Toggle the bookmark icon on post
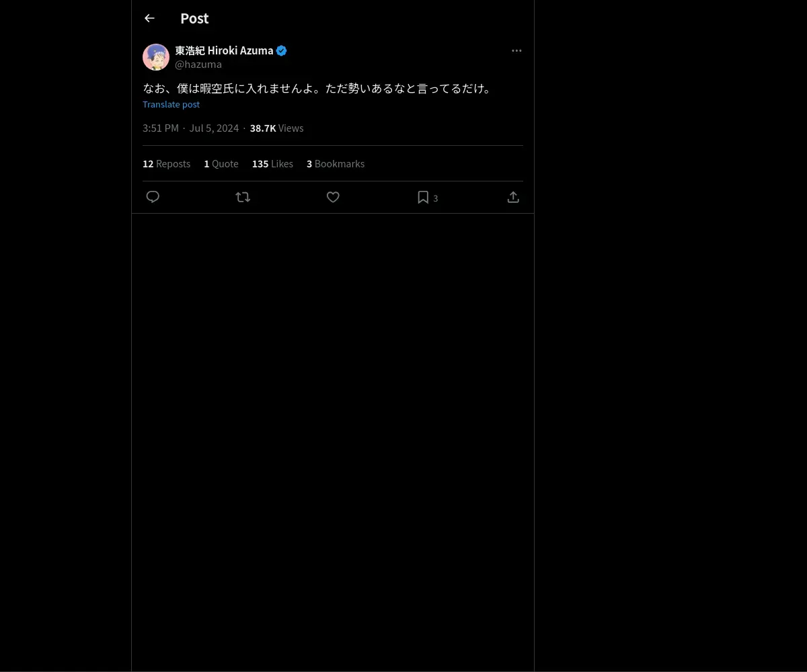 click(x=423, y=197)
